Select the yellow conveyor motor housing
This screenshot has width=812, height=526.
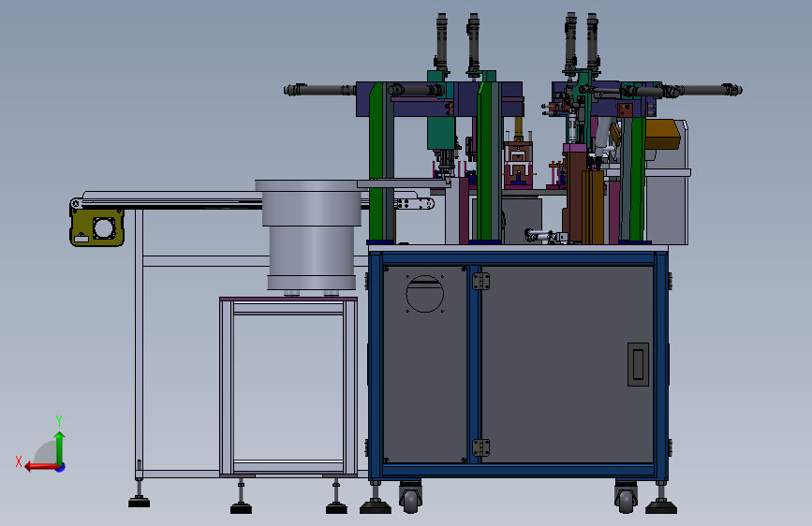coord(97,227)
